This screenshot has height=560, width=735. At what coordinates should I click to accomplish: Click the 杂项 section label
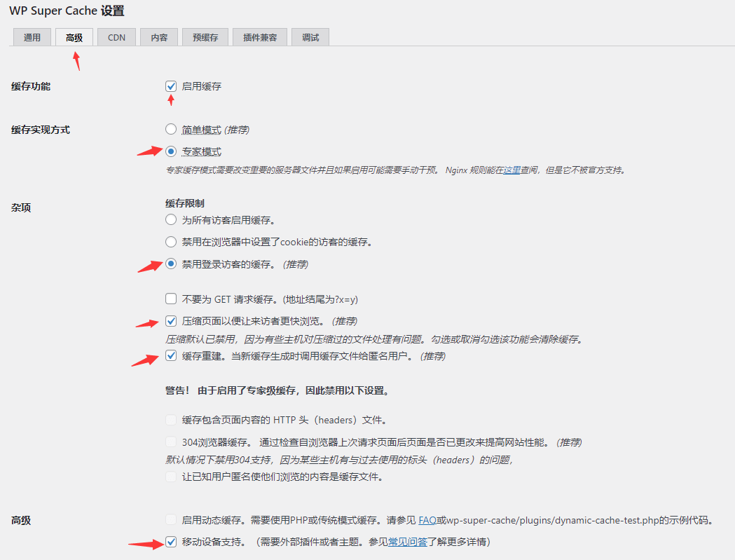pos(21,207)
